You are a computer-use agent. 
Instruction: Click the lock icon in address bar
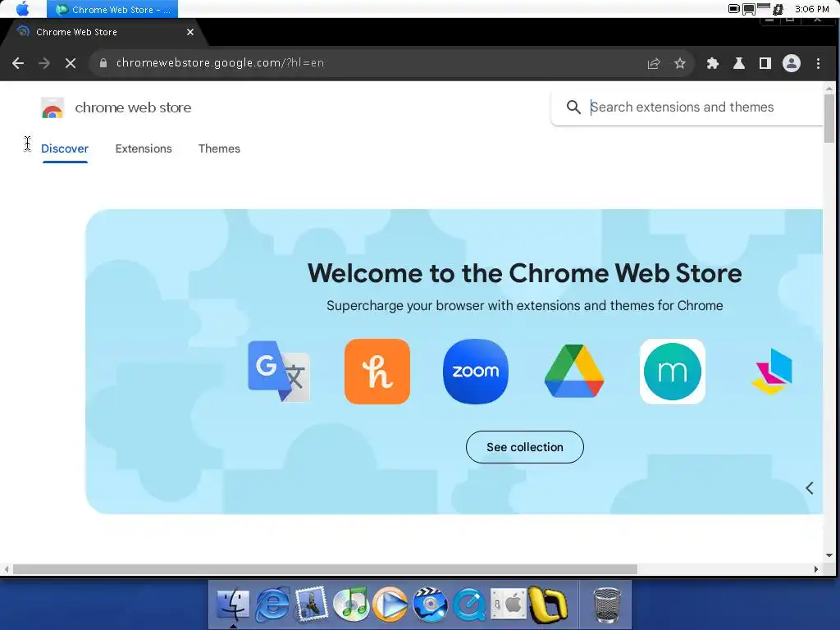[103, 63]
